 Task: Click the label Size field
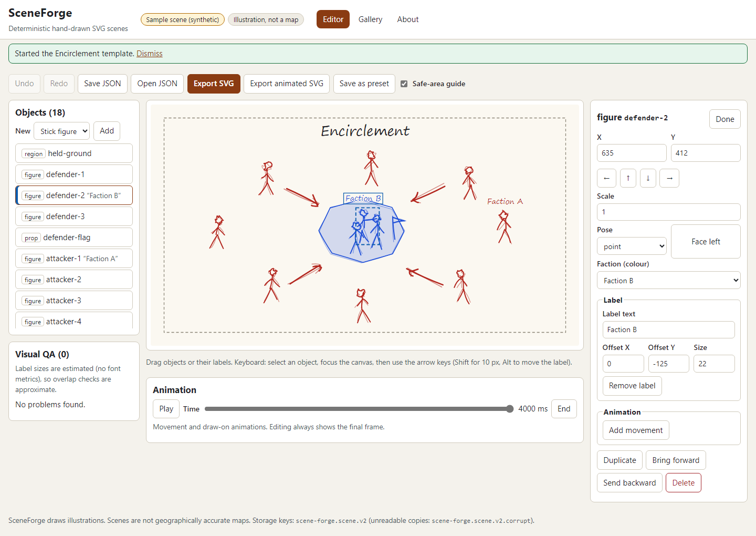(x=714, y=364)
